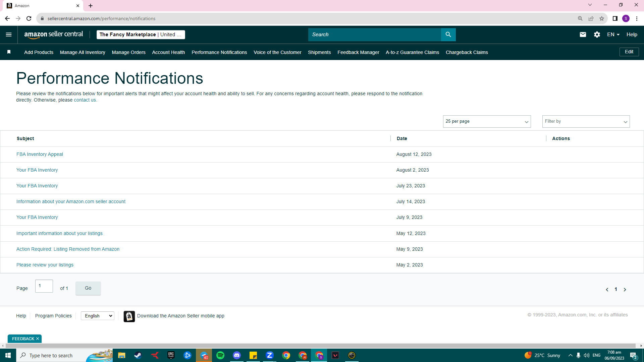Open the buyer messages mail icon
This screenshot has width=644, height=362.
[583, 35]
